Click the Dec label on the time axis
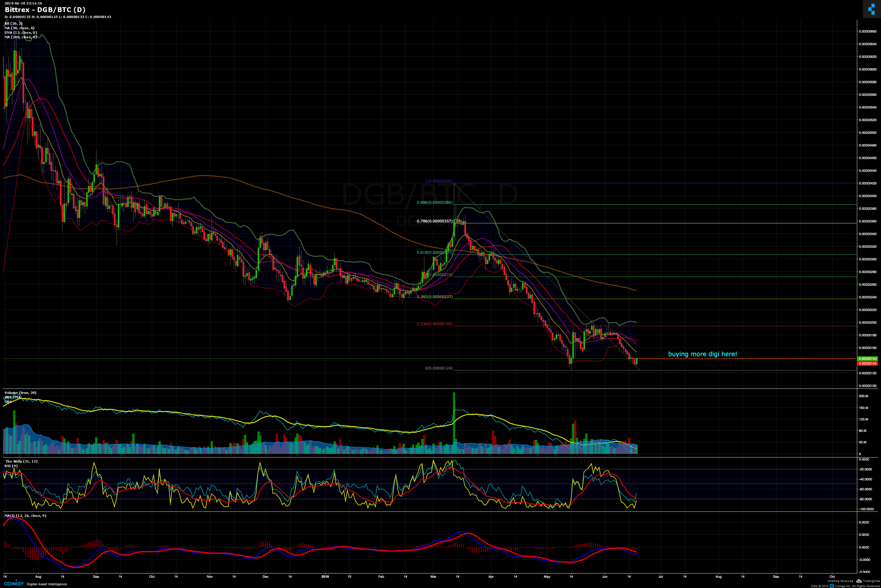 pos(266,577)
